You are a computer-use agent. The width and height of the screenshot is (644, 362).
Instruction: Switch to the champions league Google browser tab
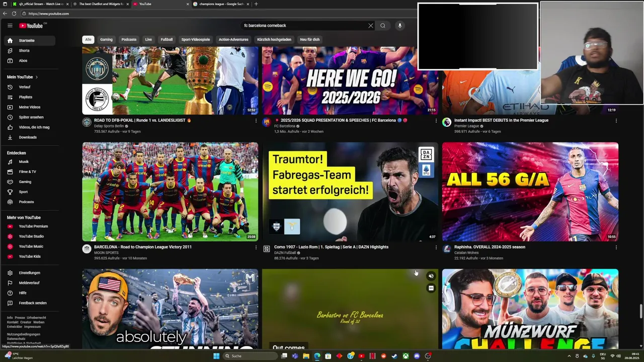[x=220, y=4]
